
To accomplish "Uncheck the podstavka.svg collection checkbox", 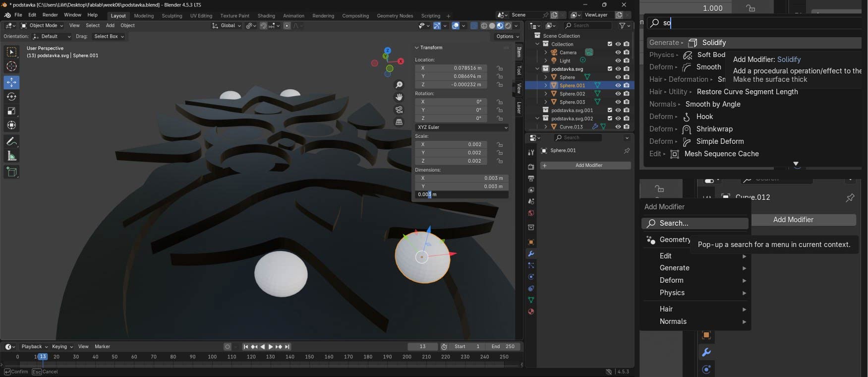I will click(x=610, y=69).
